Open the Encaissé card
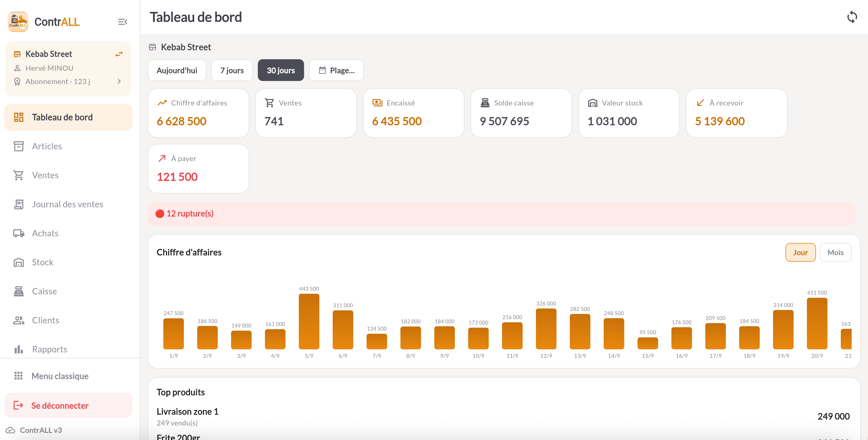 click(413, 113)
